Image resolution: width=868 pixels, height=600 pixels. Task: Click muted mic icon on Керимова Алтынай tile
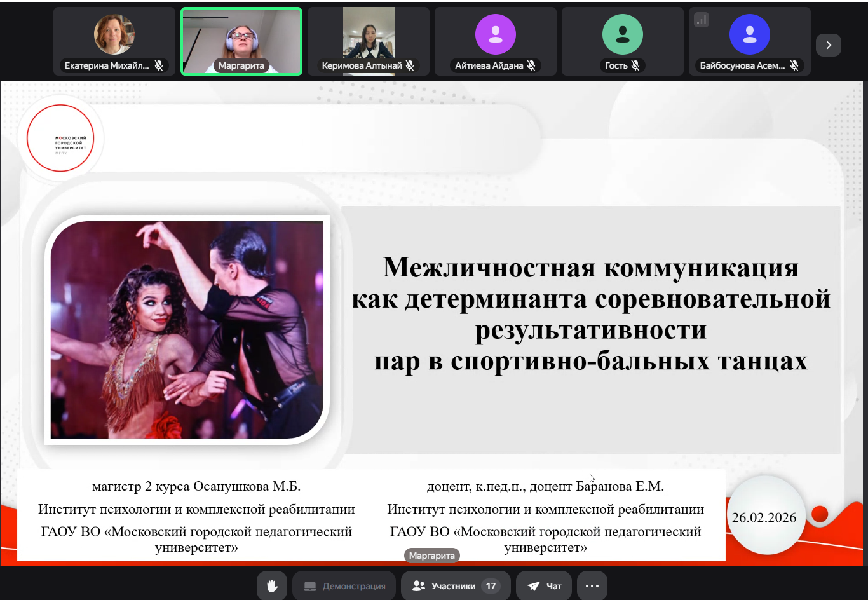click(x=410, y=65)
